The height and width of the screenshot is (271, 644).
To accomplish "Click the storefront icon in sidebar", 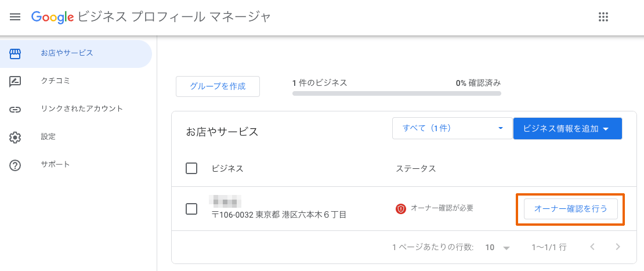I will coord(15,53).
